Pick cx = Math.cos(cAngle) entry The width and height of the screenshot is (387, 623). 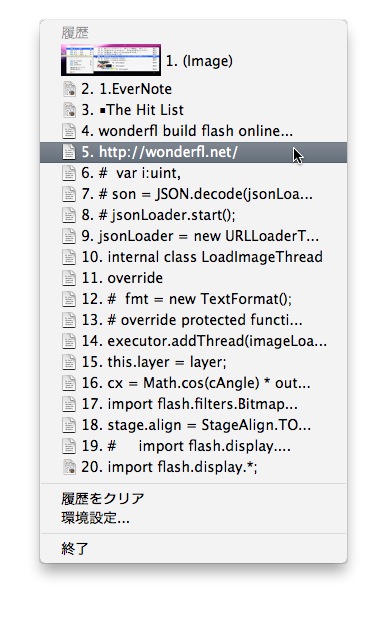click(x=194, y=383)
